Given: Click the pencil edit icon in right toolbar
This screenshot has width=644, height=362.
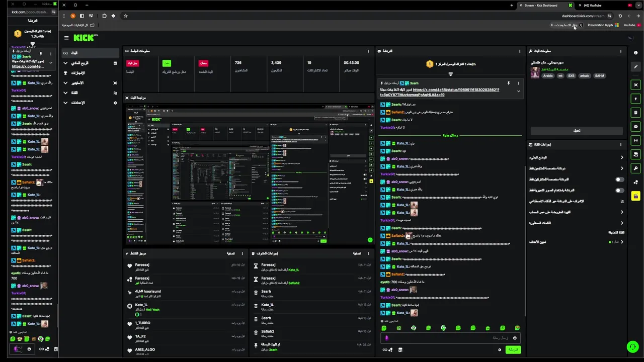Looking at the screenshot, I should coord(636,67).
